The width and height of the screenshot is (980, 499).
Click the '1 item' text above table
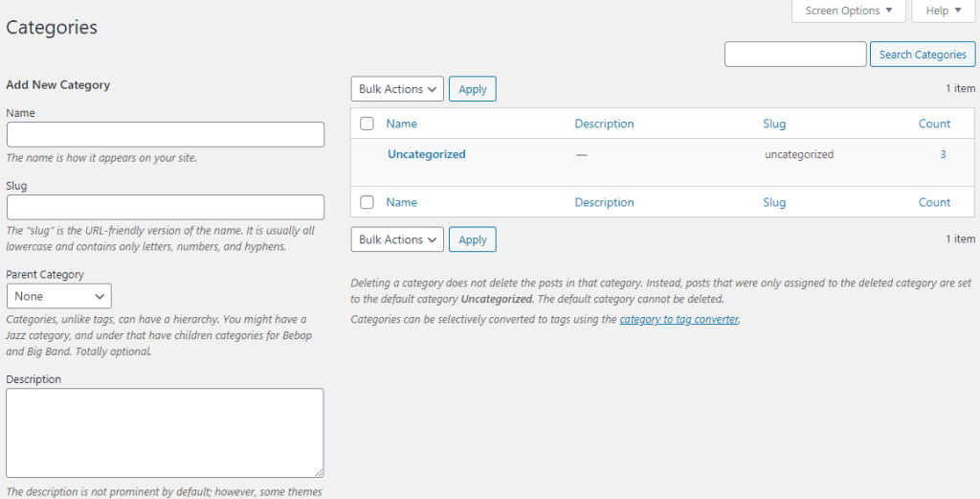(960, 89)
